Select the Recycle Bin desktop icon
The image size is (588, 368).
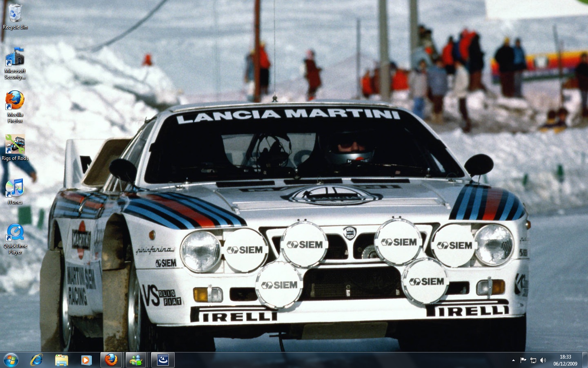[15, 17]
